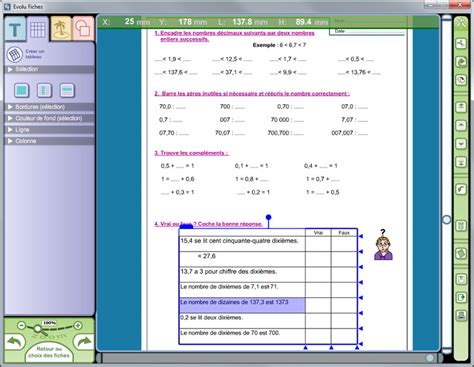Click the Evolu Fiches title bar icon
This screenshot has width=474, height=367.
[7, 6]
